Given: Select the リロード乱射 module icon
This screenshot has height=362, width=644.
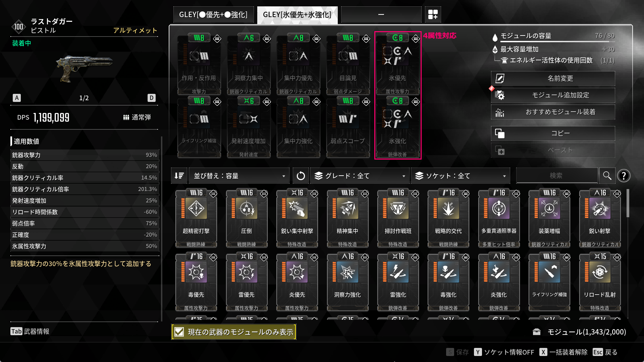Looking at the screenshot, I should pyautogui.click(x=600, y=272).
